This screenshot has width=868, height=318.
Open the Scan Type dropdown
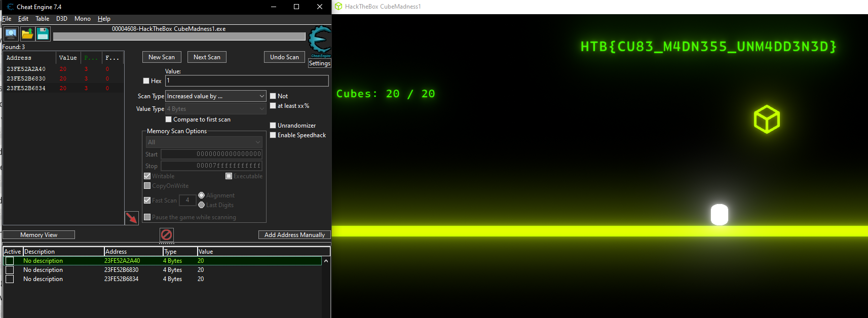point(216,96)
